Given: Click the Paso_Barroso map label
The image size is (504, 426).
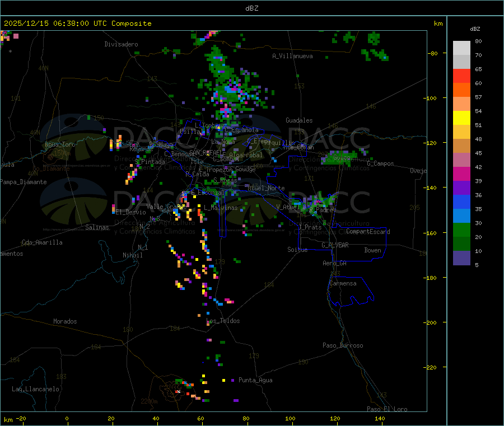Looking at the screenshot, I should point(343,345).
